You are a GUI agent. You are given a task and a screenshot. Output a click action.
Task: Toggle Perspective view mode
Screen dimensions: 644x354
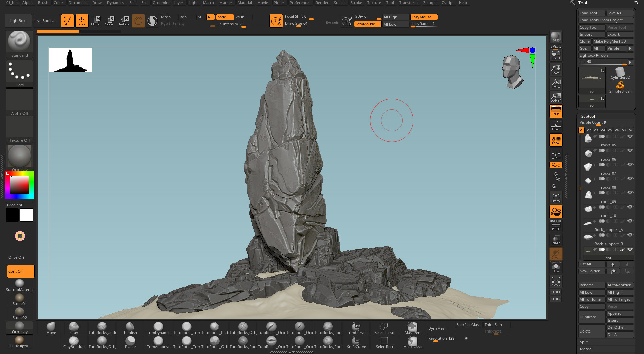point(556,111)
